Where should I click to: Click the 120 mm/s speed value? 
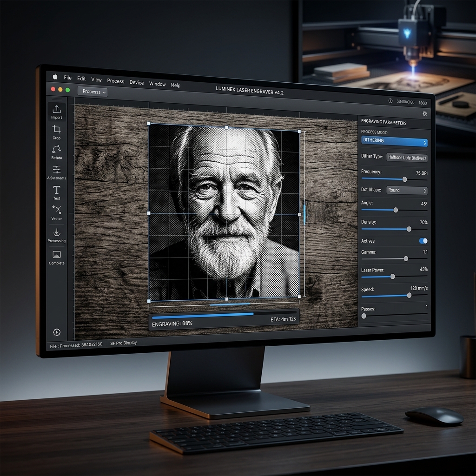click(419, 288)
